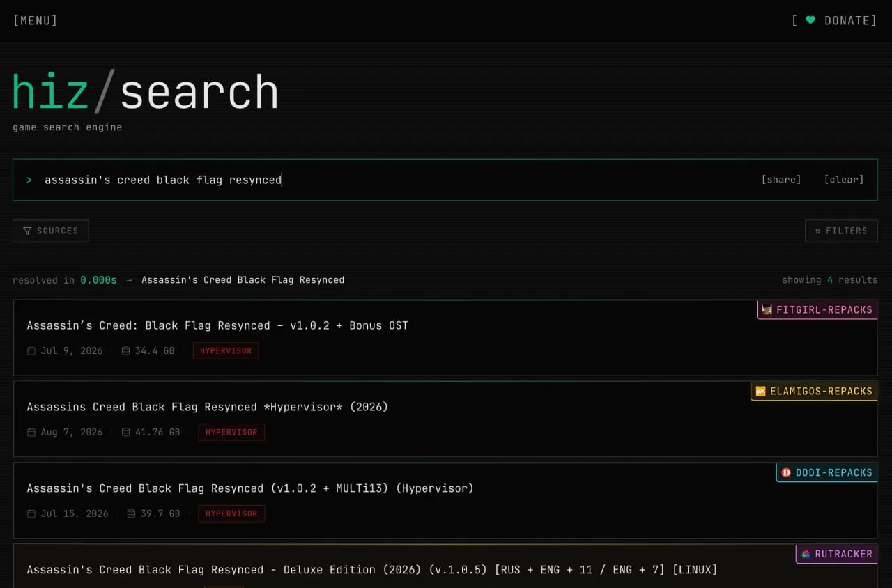Click the RuTracker source icon
This screenshot has width=892, height=588.
click(806, 555)
